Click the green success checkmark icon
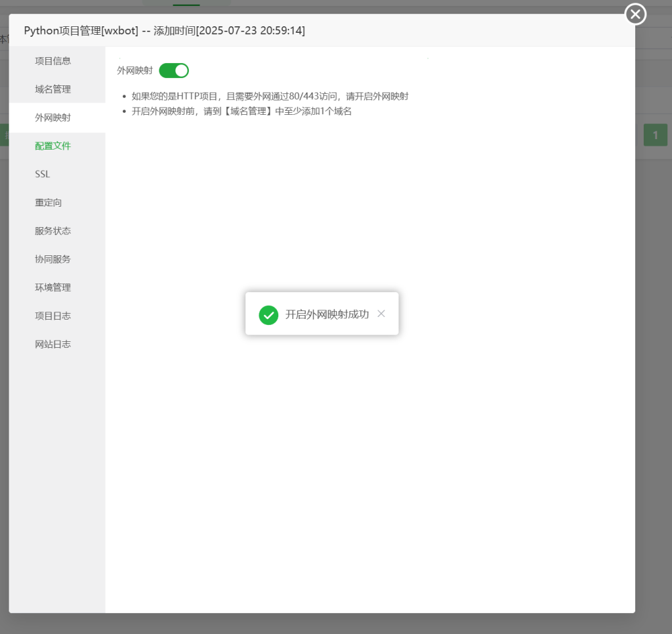 click(268, 315)
